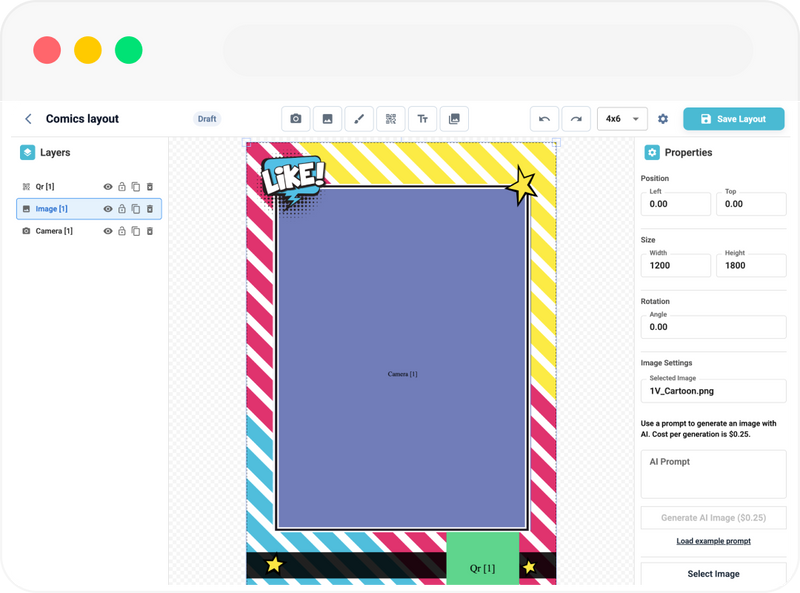This screenshot has width=800, height=593.
Task: Click into the AI Prompt text field
Action: (x=713, y=473)
